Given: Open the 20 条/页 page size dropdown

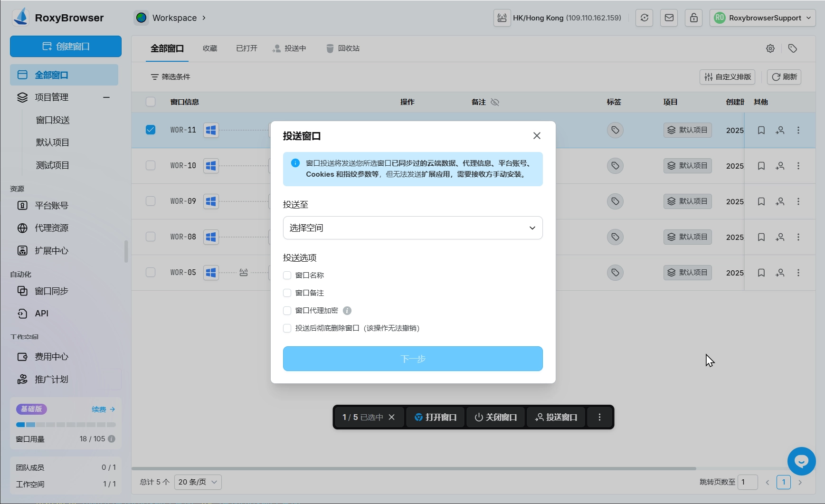Looking at the screenshot, I should (198, 482).
